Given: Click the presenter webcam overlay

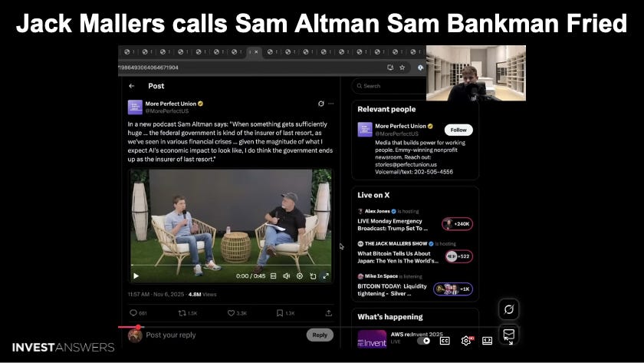Looking at the screenshot, I should pos(476,73).
